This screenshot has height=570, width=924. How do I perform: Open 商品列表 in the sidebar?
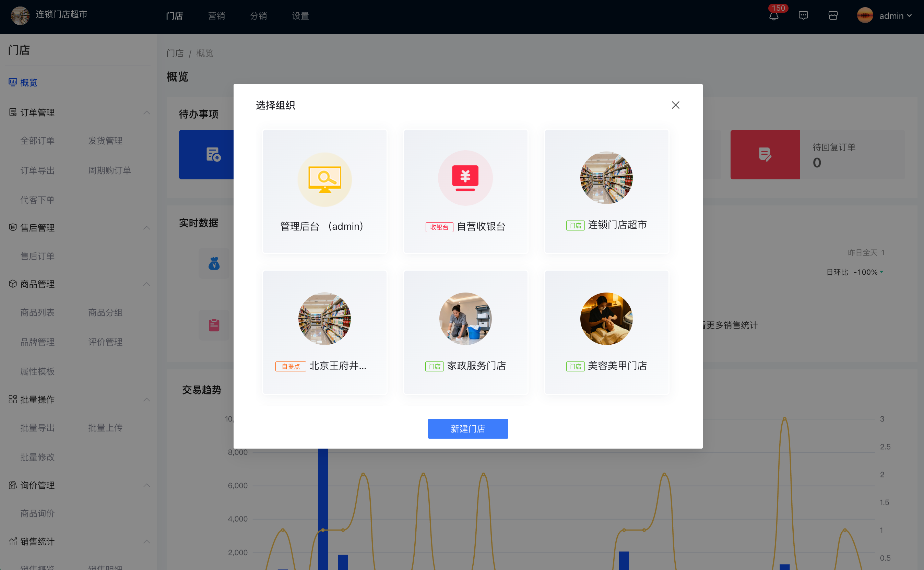pos(37,312)
